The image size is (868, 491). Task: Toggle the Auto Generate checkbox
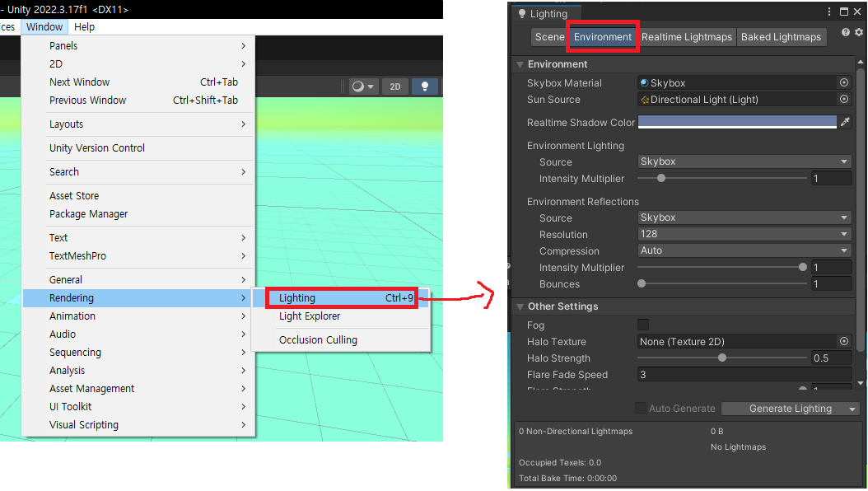pyautogui.click(x=641, y=408)
